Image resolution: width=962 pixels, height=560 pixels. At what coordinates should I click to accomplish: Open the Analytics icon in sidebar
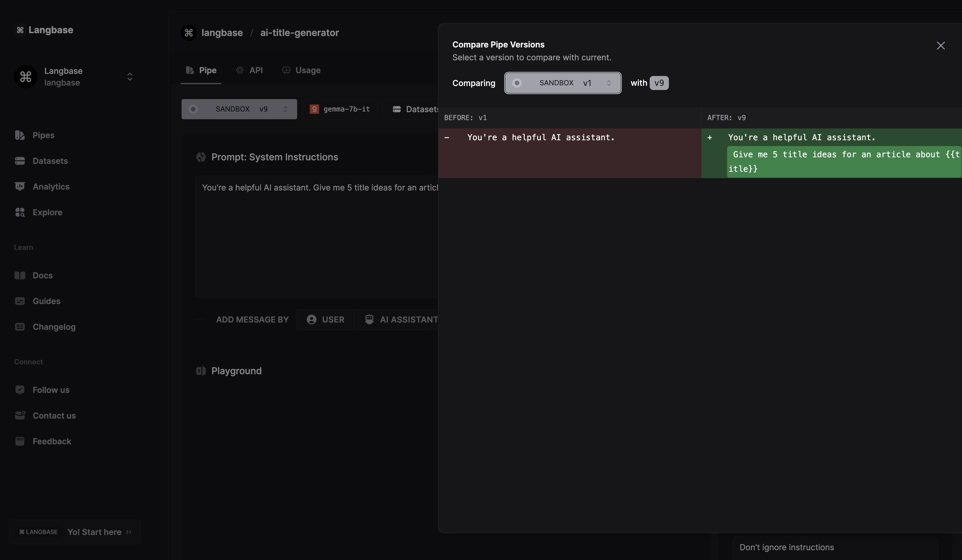click(19, 187)
